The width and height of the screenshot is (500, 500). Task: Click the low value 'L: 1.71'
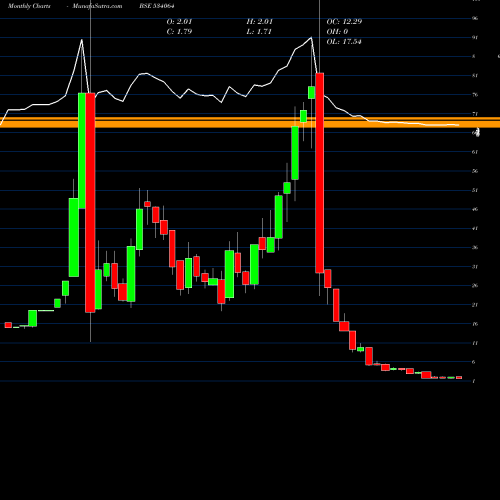pos(259,32)
